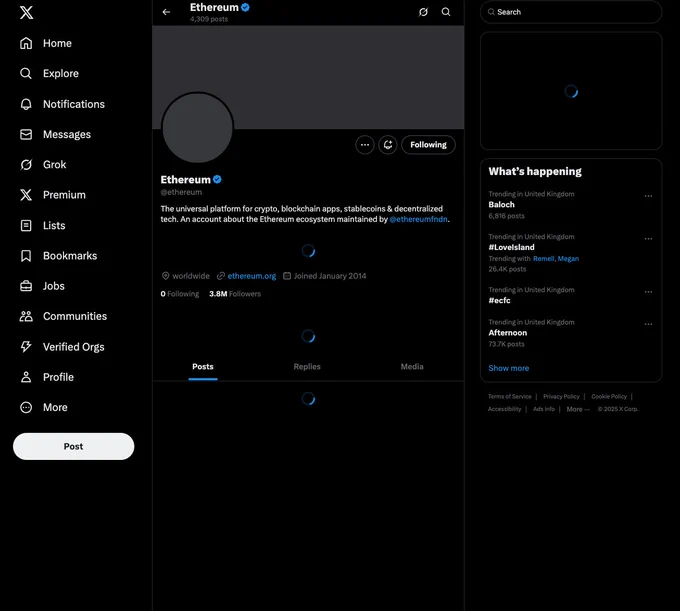Click Show more under What's happening
The width and height of the screenshot is (680, 611).
pyautogui.click(x=509, y=368)
